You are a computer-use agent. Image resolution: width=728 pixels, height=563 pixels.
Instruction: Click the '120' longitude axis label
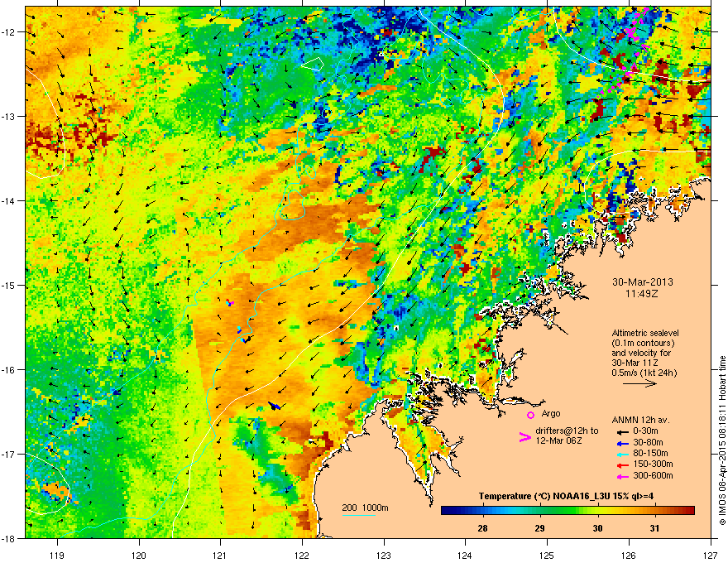(139, 555)
